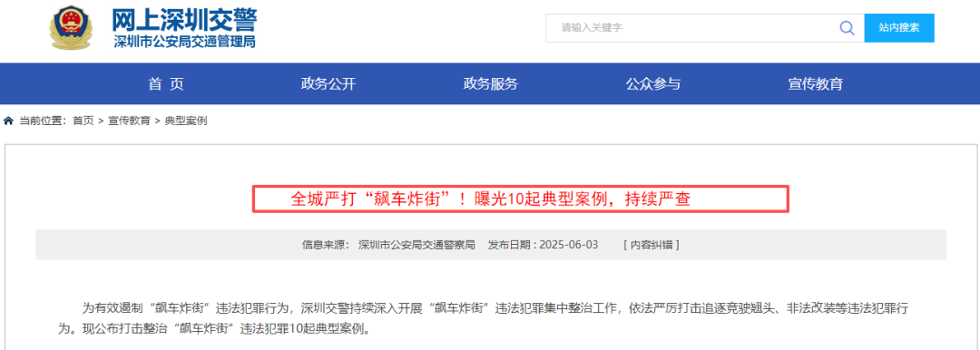Click the 深圳市公安局交通管理局 subtitle

pos(184,42)
